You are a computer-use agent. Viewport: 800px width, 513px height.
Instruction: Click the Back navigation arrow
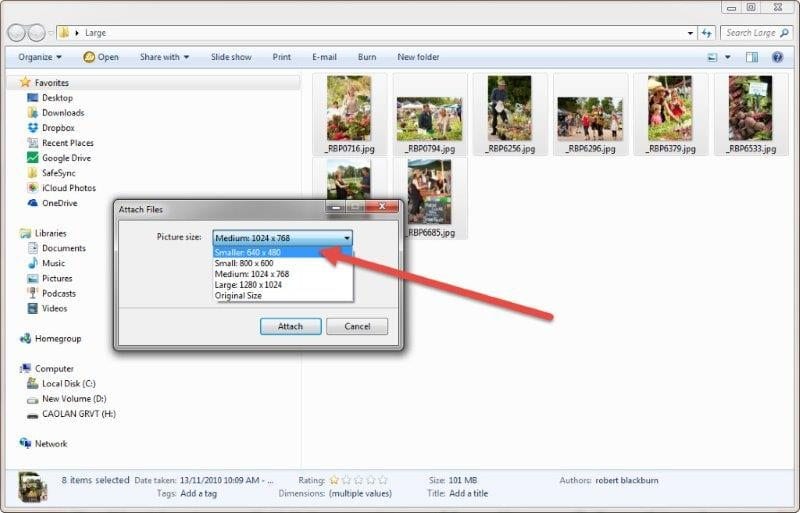click(17, 33)
